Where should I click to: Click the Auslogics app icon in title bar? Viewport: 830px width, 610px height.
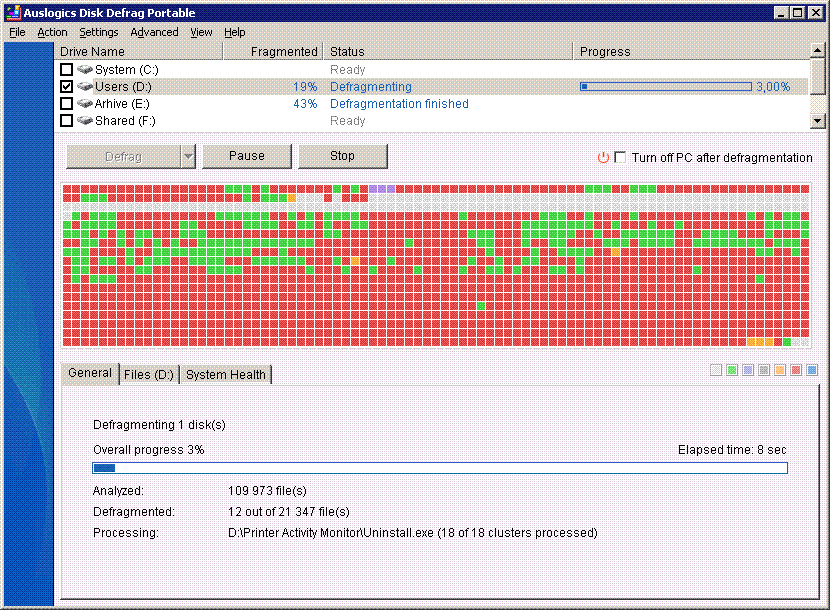pos(12,13)
